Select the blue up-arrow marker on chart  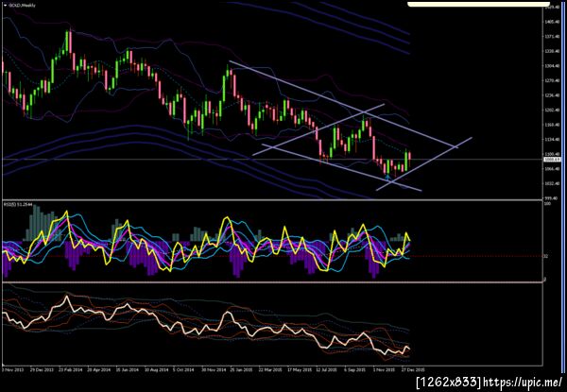[x=387, y=177]
